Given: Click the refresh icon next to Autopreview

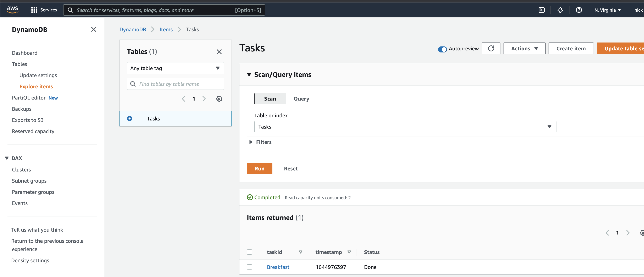Looking at the screenshot, I should coord(491,49).
